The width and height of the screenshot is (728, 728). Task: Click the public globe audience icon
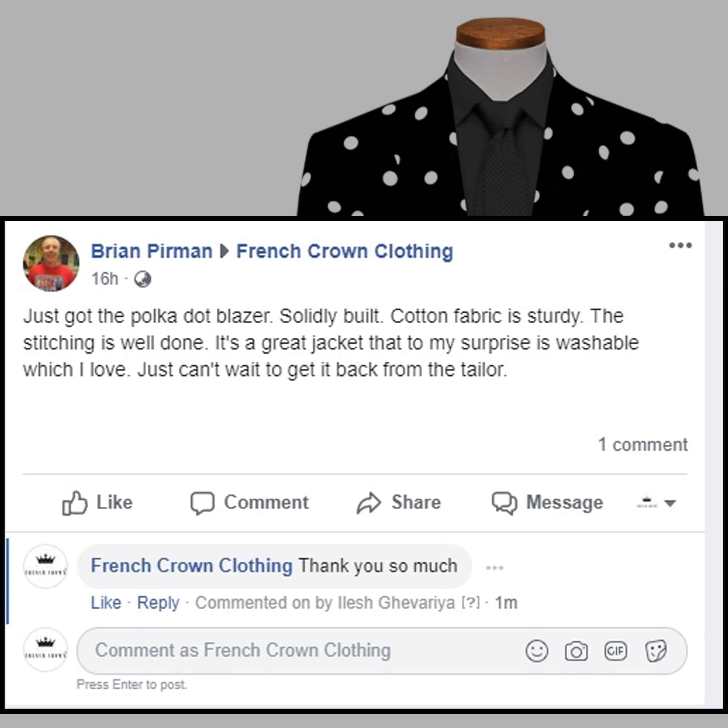point(143,279)
